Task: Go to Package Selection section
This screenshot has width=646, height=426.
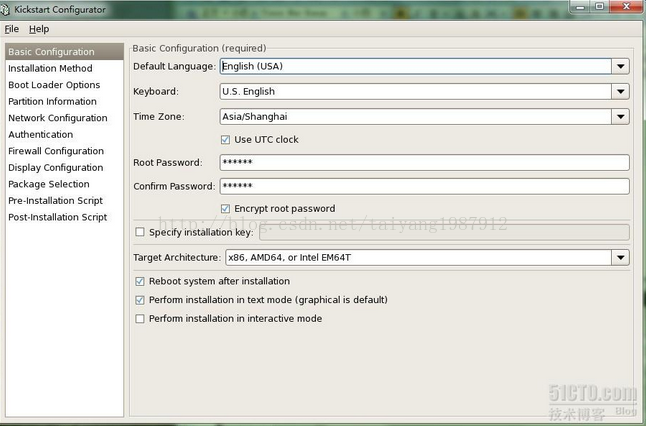Action: click(65, 184)
